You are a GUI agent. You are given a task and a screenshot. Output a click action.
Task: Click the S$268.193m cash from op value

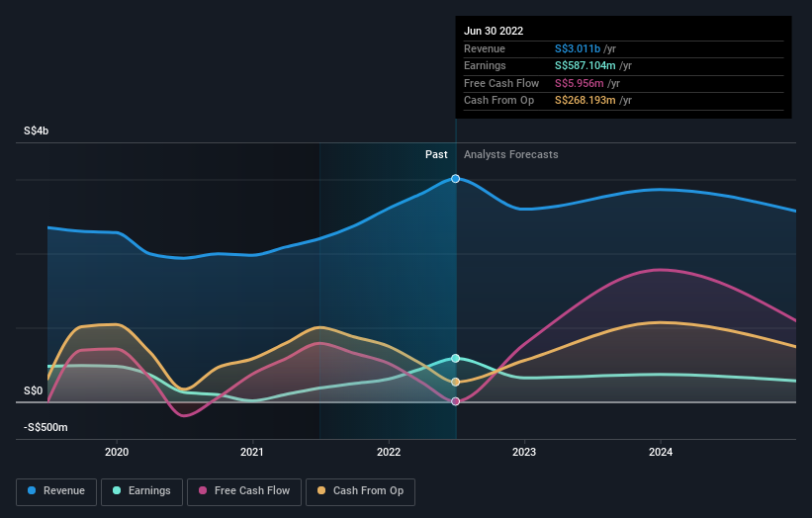586,101
